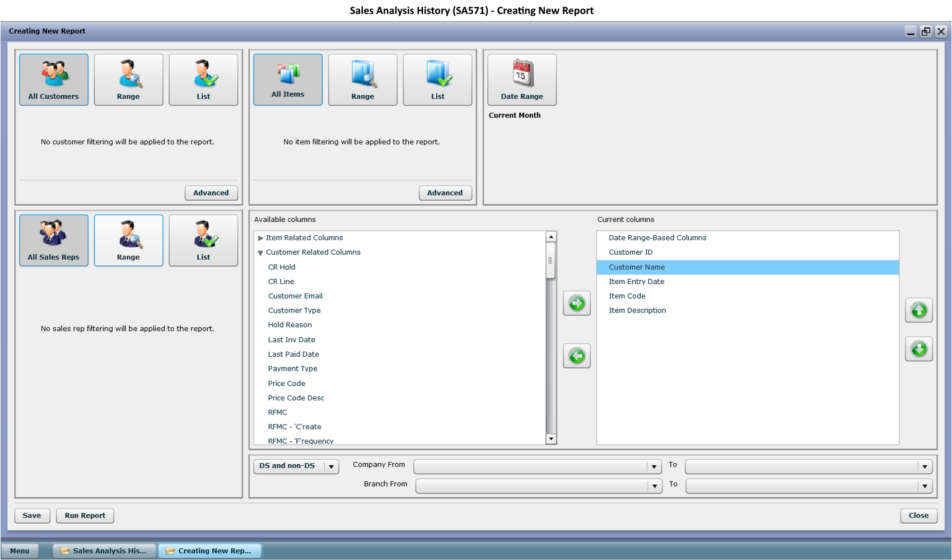This screenshot has height=560, width=952.
Task: Click the customer filter Advanced button
Action: click(211, 193)
